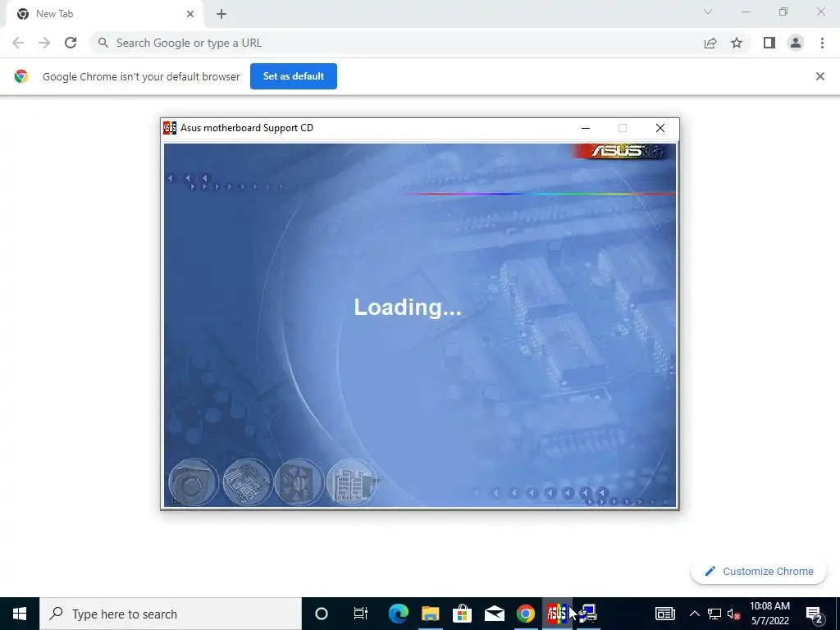Screen dimensions: 840x630
Task: Reload the Chrome page
Action: click(x=71, y=43)
